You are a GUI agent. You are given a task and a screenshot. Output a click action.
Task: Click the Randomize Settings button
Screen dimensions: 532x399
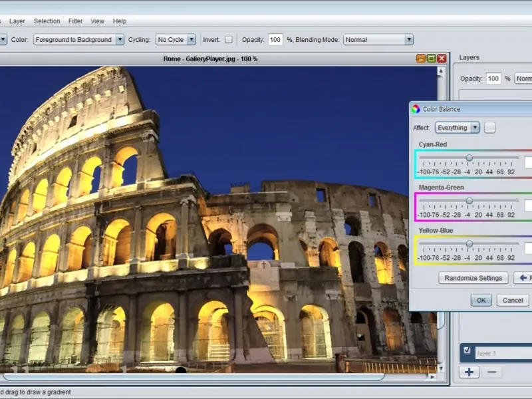click(473, 278)
